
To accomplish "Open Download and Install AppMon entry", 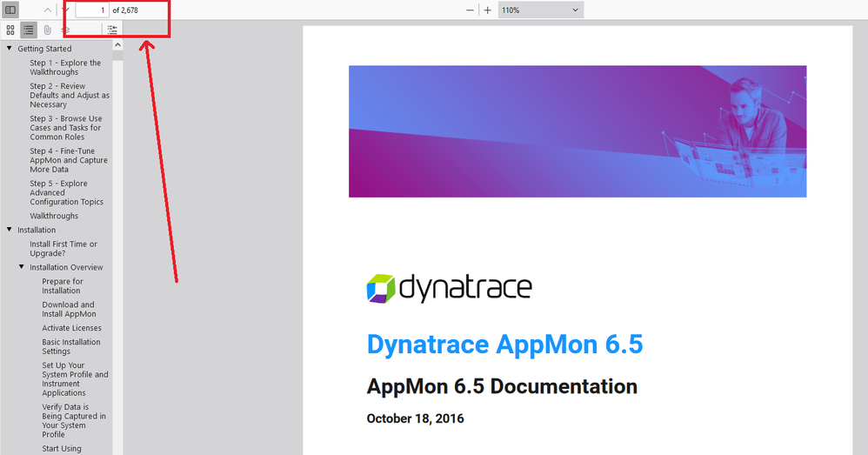I will (69, 310).
